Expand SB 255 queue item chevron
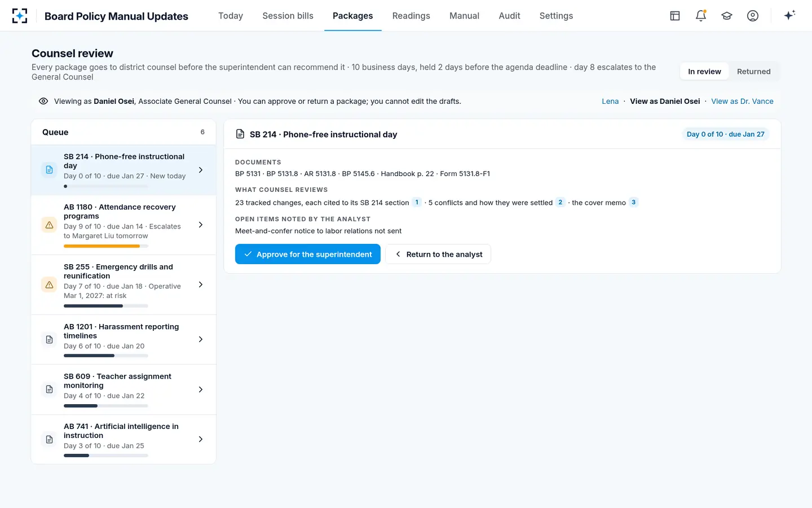Image resolution: width=812 pixels, height=508 pixels. click(201, 284)
